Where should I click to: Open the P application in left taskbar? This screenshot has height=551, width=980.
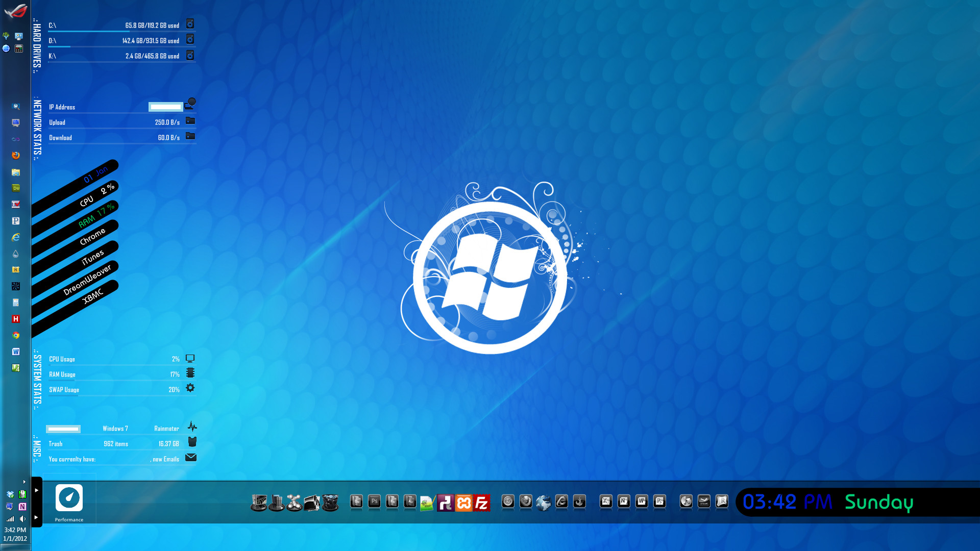point(16,221)
